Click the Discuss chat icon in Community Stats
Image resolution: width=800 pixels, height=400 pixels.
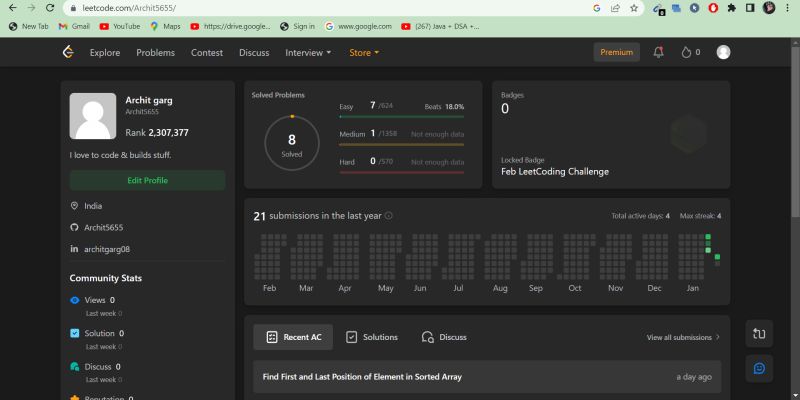pyautogui.click(x=74, y=366)
